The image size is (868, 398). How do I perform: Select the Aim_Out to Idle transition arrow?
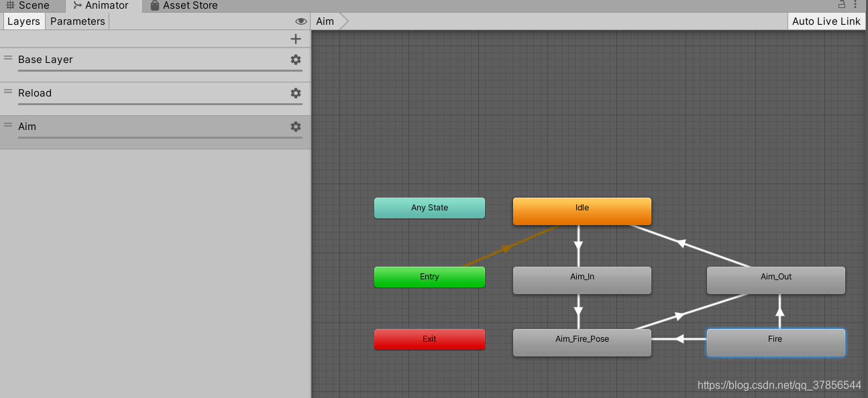682,243
